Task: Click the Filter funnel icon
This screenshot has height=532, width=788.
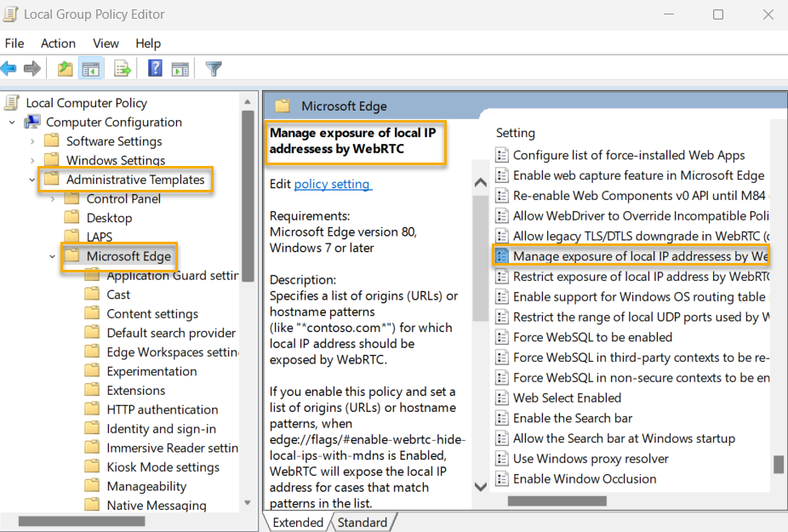Action: pyautogui.click(x=214, y=68)
